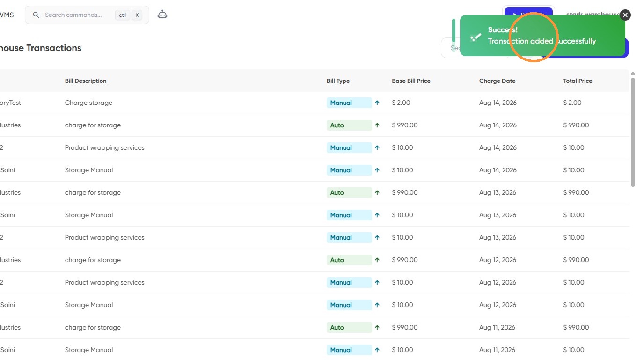Screen dimensions: 644x360
Task: Click the up arrow on Aug 14 Storage Manual row
Action: (377, 170)
